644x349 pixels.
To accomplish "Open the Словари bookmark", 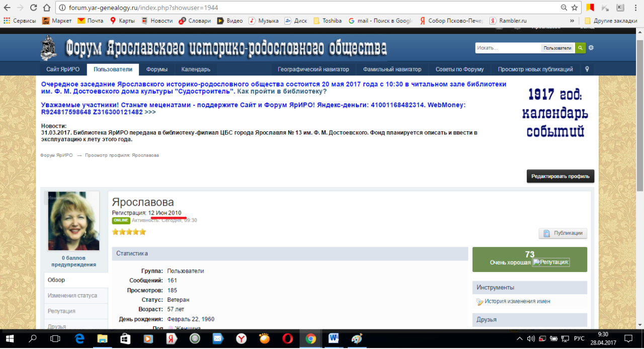I will [x=196, y=21].
